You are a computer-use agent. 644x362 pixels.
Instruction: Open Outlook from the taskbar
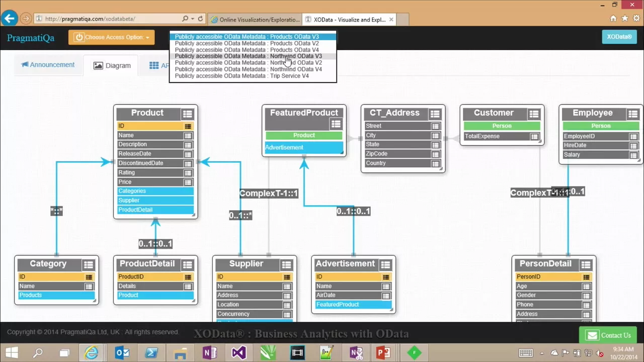[122, 352]
